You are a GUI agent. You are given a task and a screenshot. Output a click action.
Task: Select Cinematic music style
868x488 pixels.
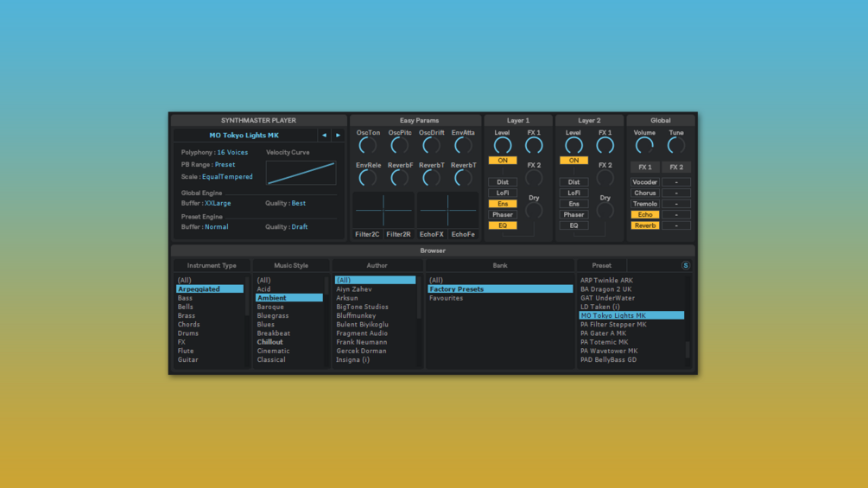point(289,351)
